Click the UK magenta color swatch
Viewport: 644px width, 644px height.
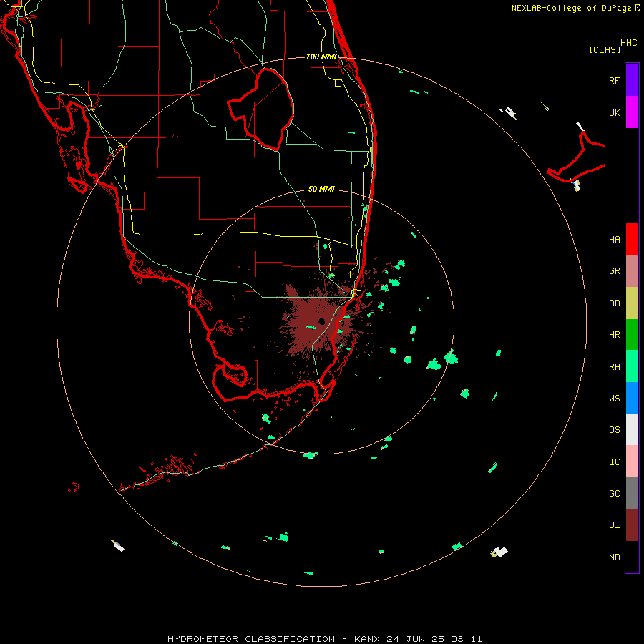(632, 112)
